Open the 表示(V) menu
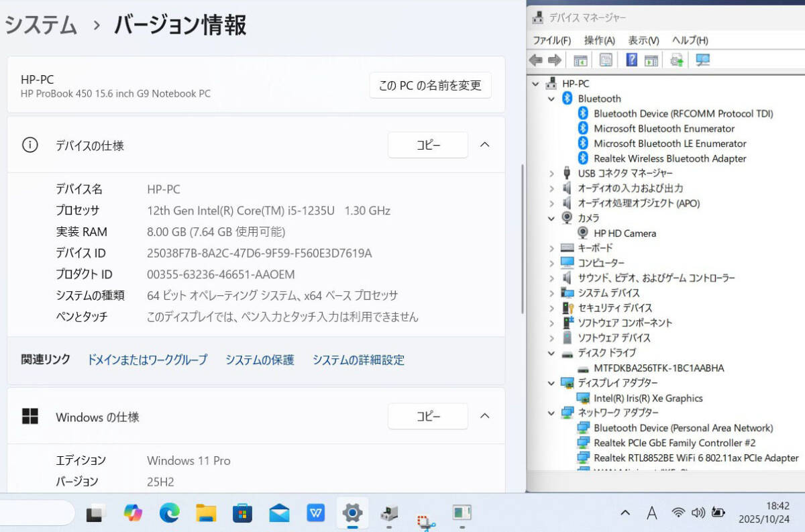Screen dimensions: 805x532 click(x=643, y=40)
